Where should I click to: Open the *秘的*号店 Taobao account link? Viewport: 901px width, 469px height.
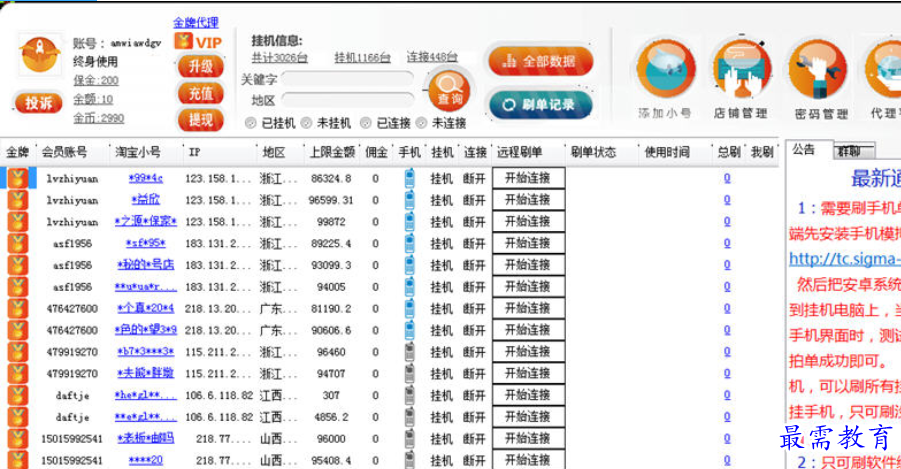click(x=146, y=265)
